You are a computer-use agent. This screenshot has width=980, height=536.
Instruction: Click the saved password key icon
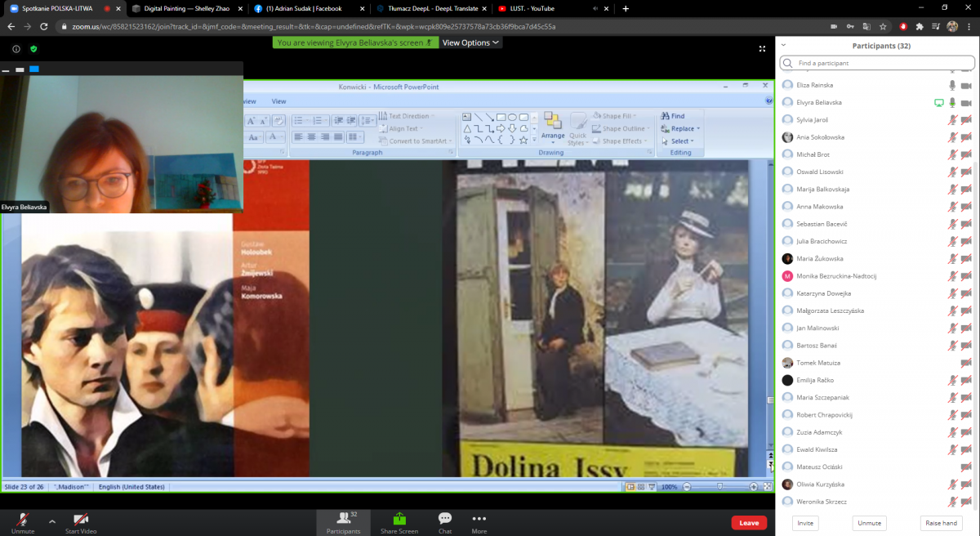(x=849, y=26)
